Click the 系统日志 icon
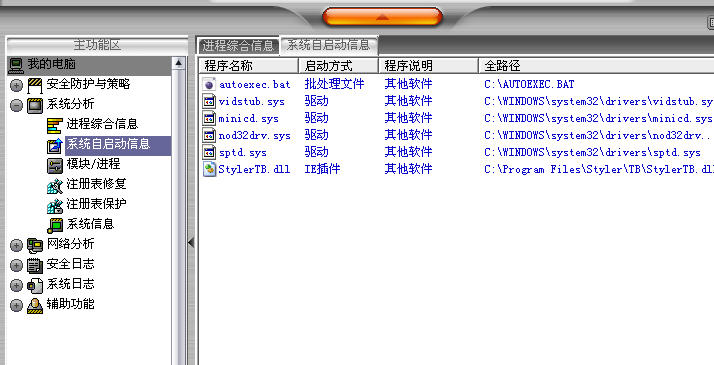The height and width of the screenshot is (365, 714). pos(35,285)
